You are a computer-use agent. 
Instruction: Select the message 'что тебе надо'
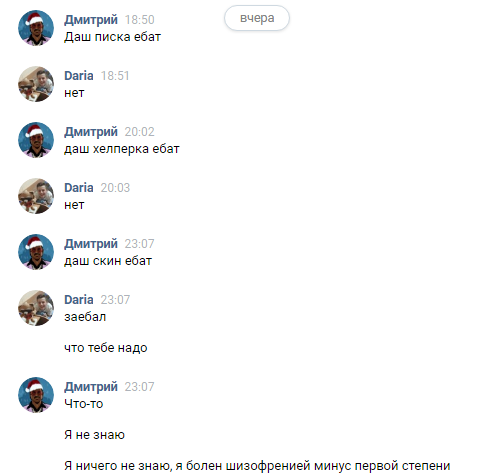pyautogui.click(x=106, y=348)
